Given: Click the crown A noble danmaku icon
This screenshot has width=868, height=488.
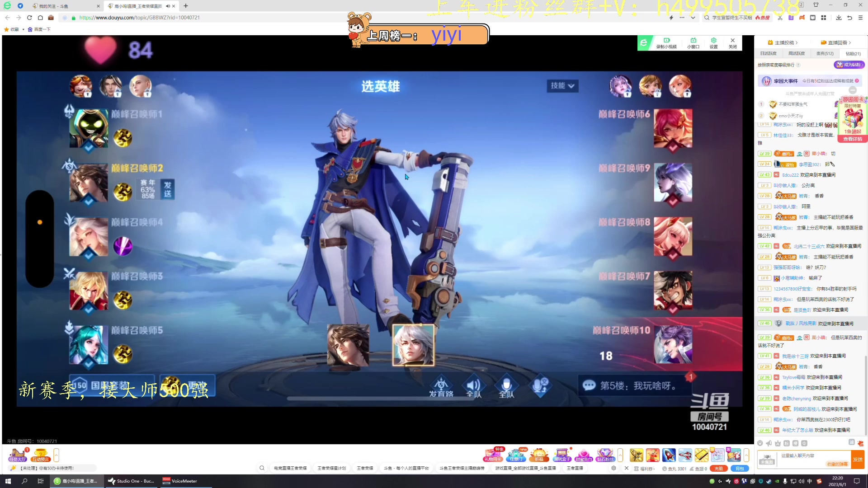Looking at the screenshot, I should (778, 443).
